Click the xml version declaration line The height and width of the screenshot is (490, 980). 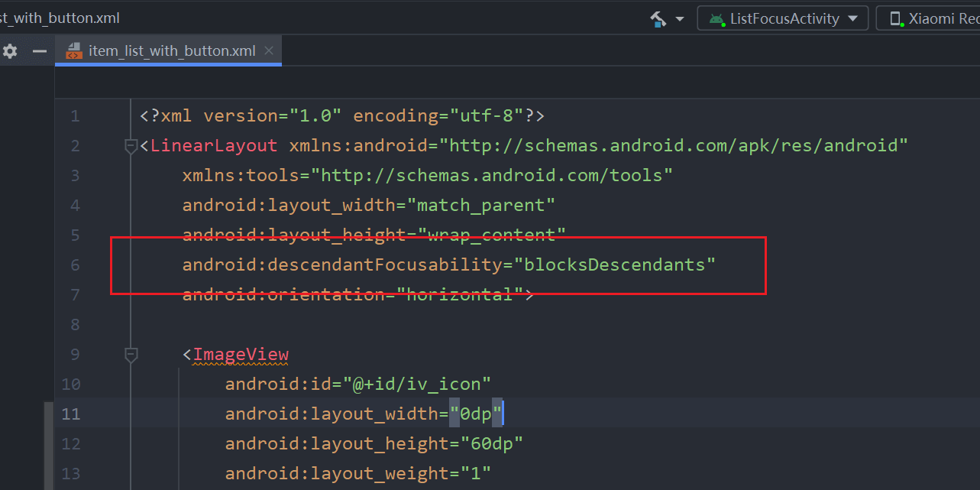(x=342, y=116)
